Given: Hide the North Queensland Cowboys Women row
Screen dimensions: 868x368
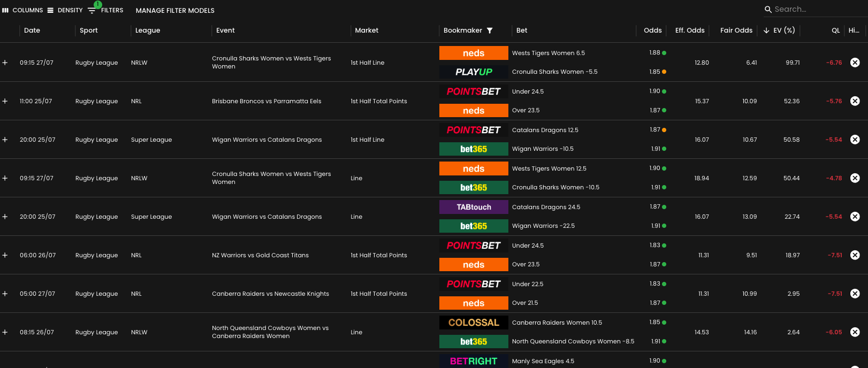Looking at the screenshot, I should (855, 332).
